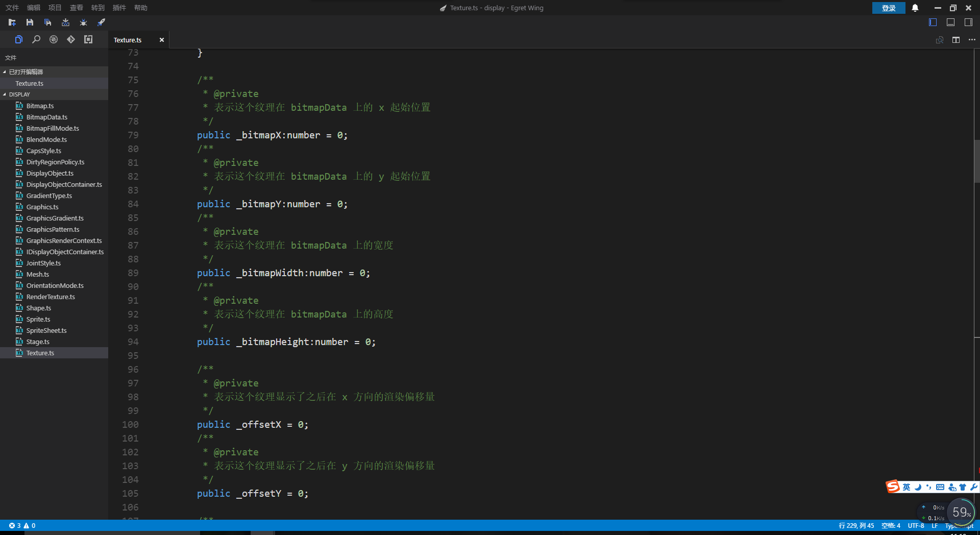Click the 空格: 4 indentation setting
Image resolution: width=980 pixels, height=535 pixels.
pos(891,525)
